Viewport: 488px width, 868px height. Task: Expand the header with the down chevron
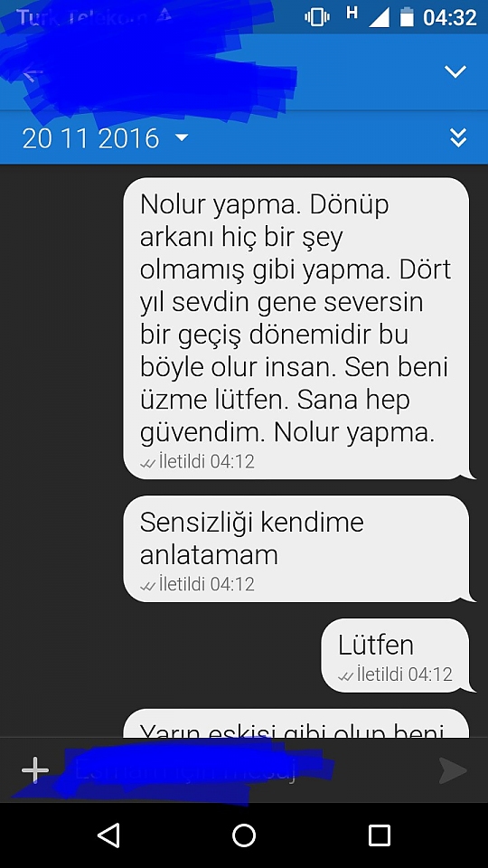tap(455, 71)
